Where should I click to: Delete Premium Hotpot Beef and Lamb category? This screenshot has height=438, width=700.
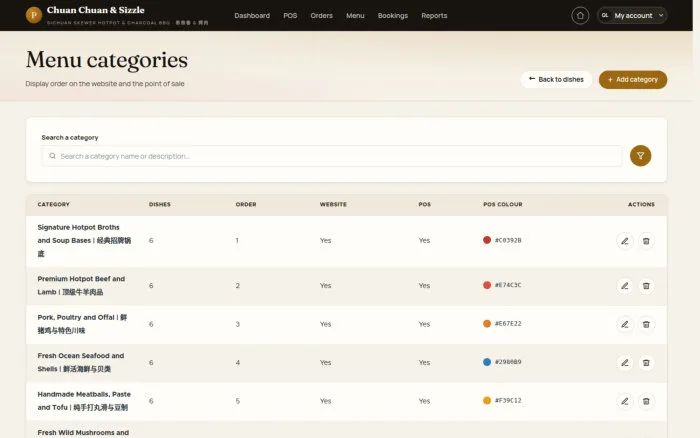pyautogui.click(x=646, y=286)
